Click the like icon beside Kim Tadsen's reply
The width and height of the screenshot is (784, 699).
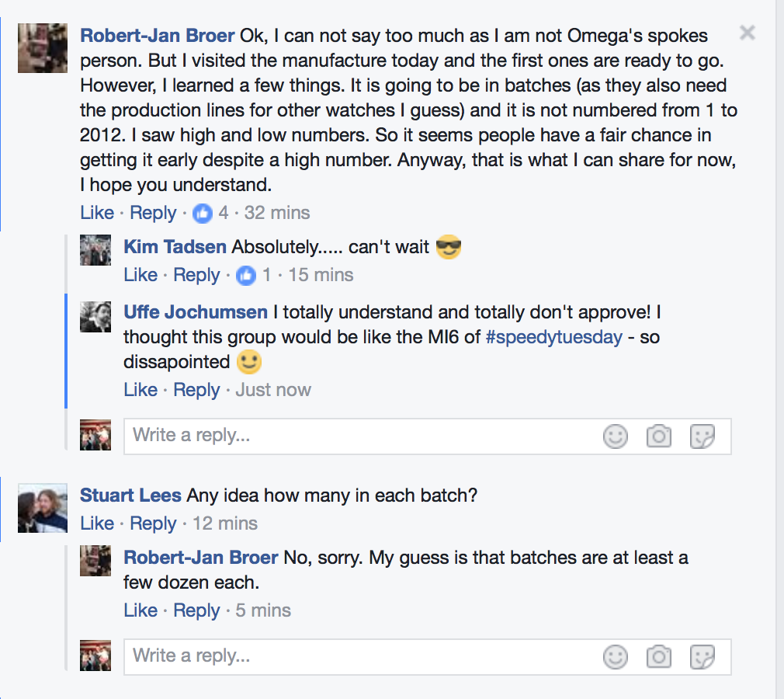click(x=245, y=274)
